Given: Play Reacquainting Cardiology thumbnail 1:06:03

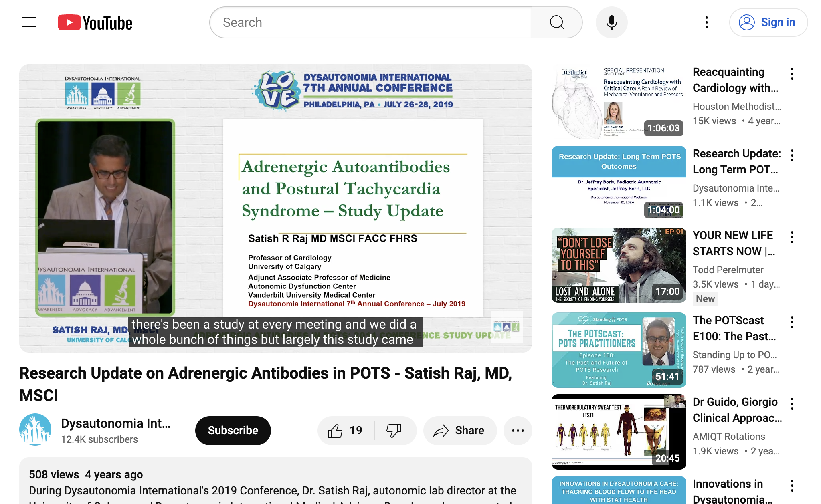Looking at the screenshot, I should pyautogui.click(x=619, y=102).
